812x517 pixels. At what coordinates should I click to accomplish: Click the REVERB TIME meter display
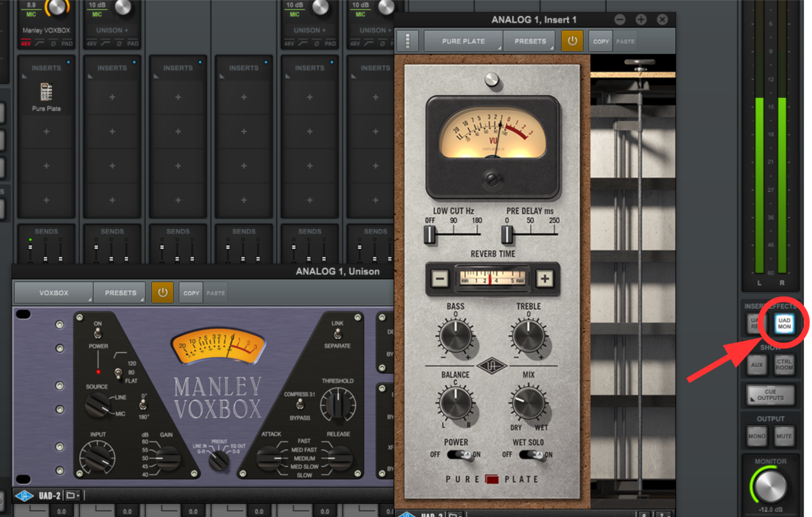tap(492, 278)
